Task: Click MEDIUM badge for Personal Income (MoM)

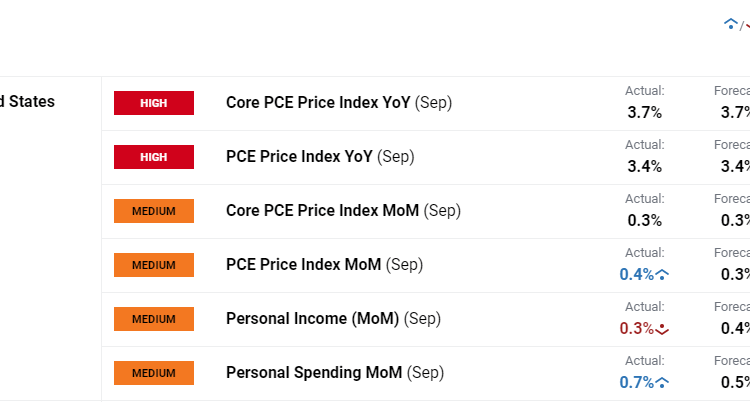Action: tap(153, 319)
